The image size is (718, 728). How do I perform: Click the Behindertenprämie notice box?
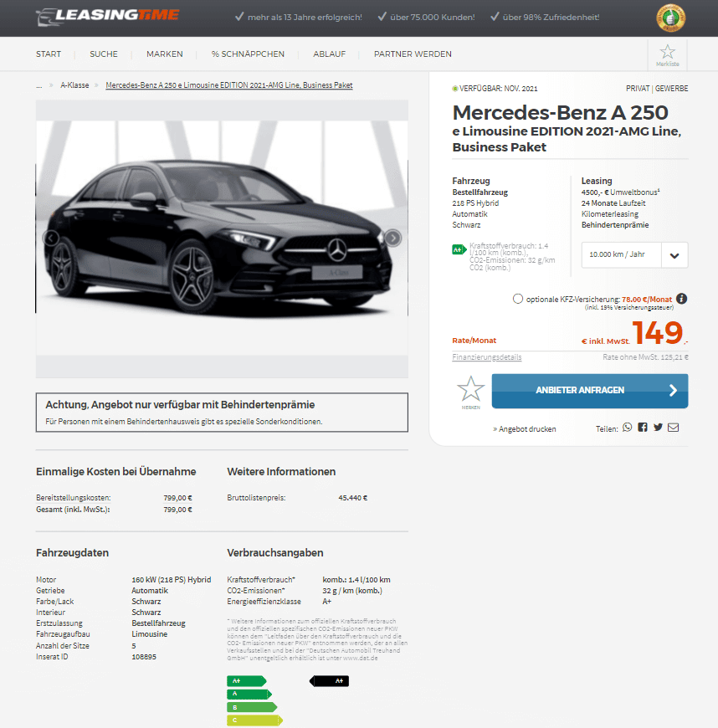click(222, 413)
